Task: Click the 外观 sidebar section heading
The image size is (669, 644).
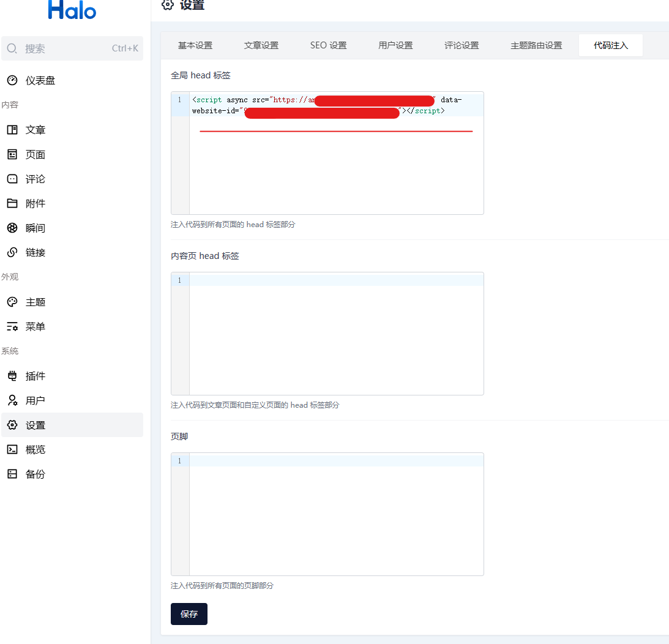Action: click(10, 277)
